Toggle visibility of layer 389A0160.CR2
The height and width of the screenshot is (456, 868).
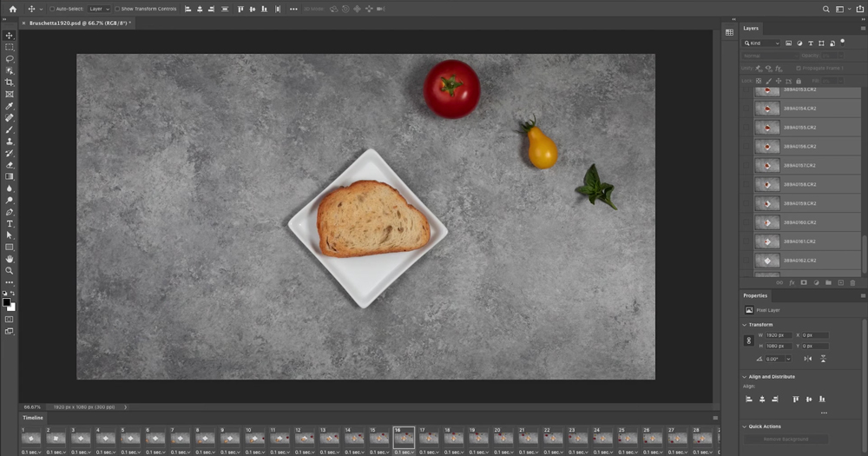[746, 222]
